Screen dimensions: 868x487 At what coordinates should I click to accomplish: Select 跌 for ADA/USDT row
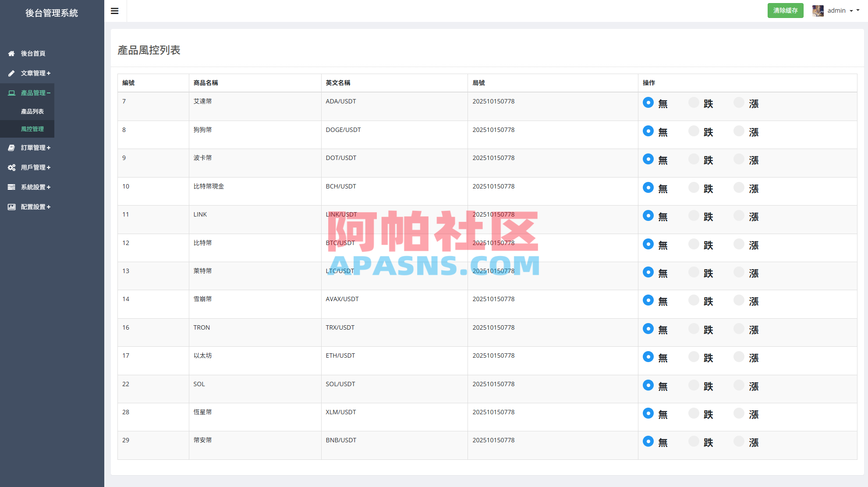click(x=694, y=102)
